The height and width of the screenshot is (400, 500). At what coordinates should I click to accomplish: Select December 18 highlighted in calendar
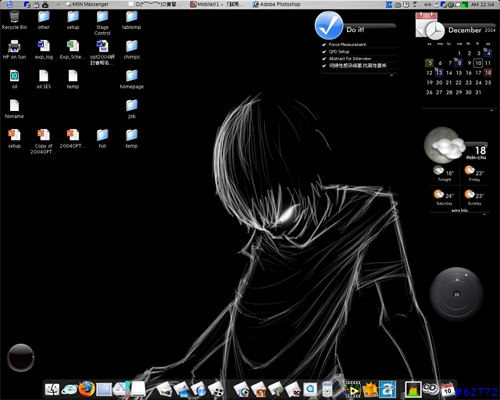point(488,72)
